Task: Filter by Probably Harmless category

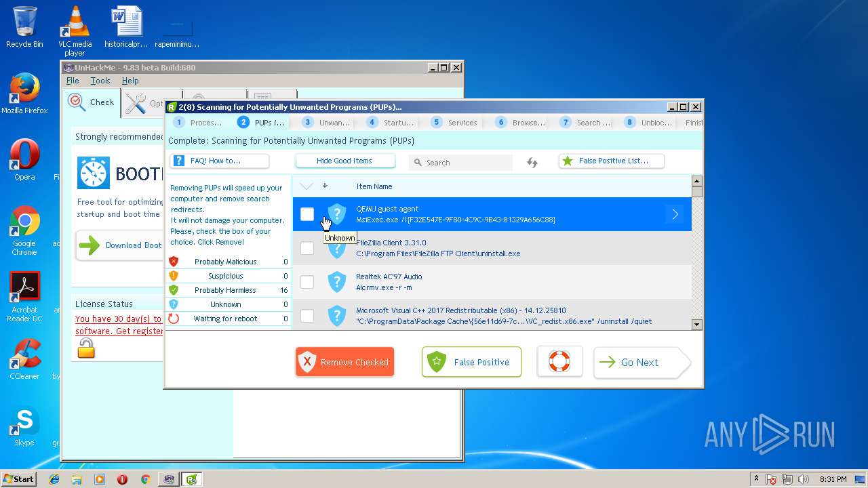Action: coord(229,290)
